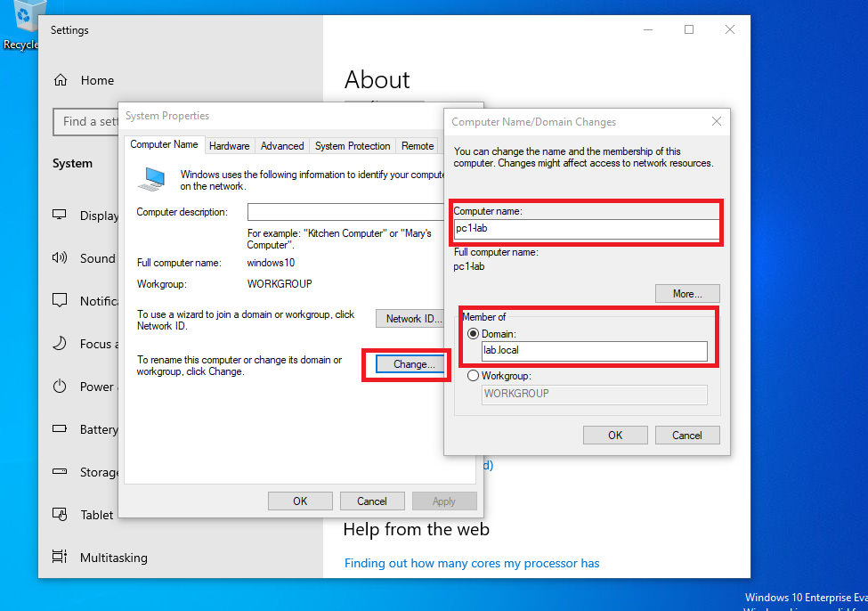Switch to the Hardware tab
This screenshot has width=868, height=611.
tap(230, 146)
